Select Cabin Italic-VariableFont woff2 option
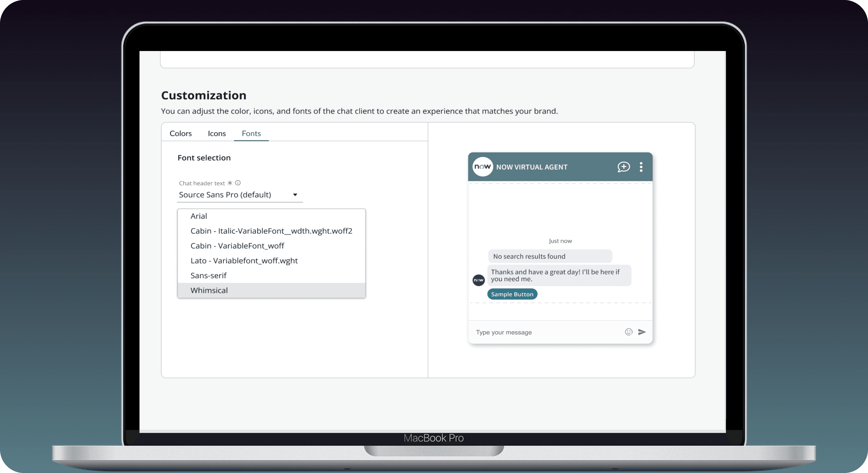The width and height of the screenshot is (868, 473). 271,231
